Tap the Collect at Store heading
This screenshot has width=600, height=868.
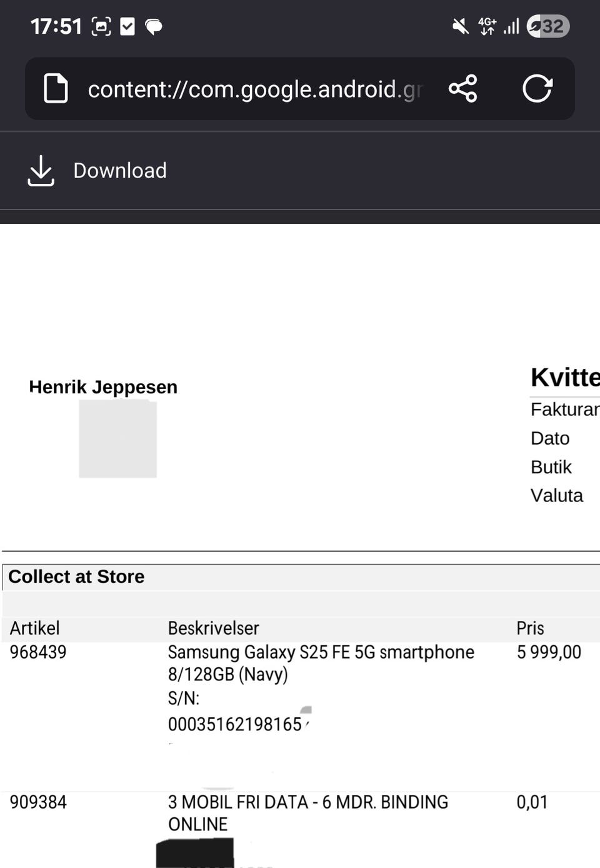click(76, 577)
